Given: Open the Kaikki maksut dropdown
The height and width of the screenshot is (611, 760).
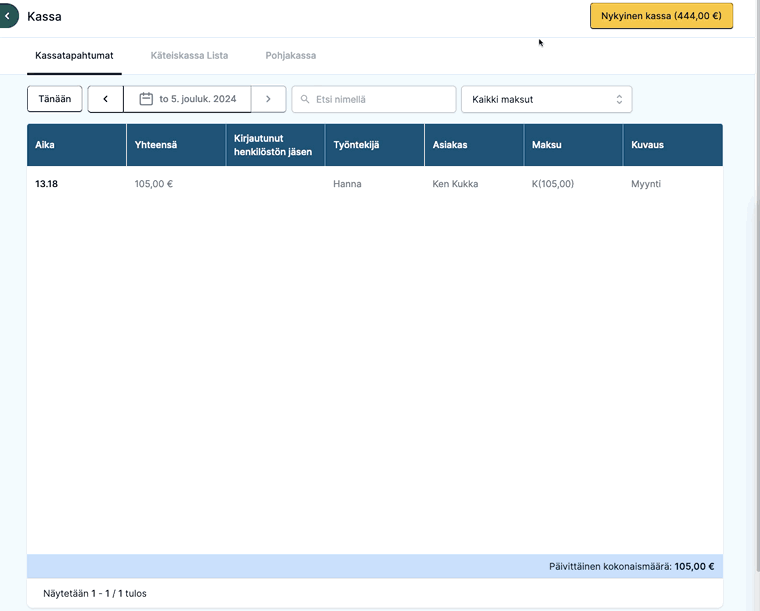Looking at the screenshot, I should (546, 99).
